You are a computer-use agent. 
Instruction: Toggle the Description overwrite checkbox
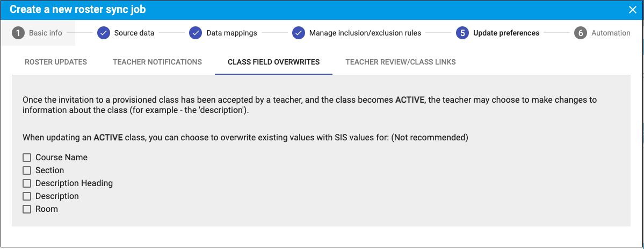click(27, 196)
